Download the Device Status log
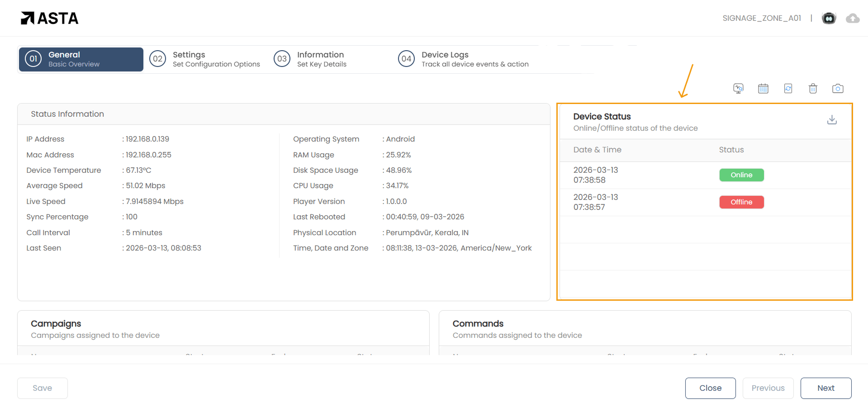 coord(832,120)
